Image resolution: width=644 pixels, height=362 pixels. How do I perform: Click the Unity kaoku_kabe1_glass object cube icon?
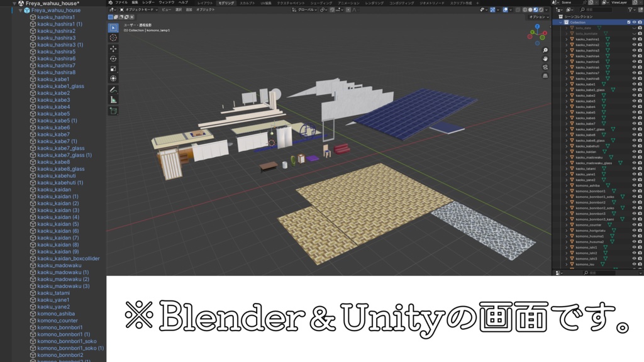coord(33,86)
